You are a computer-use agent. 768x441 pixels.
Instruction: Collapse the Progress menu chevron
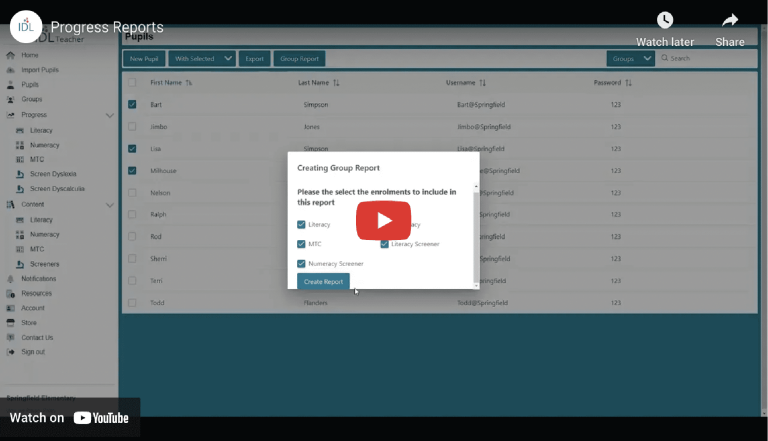click(x=110, y=116)
